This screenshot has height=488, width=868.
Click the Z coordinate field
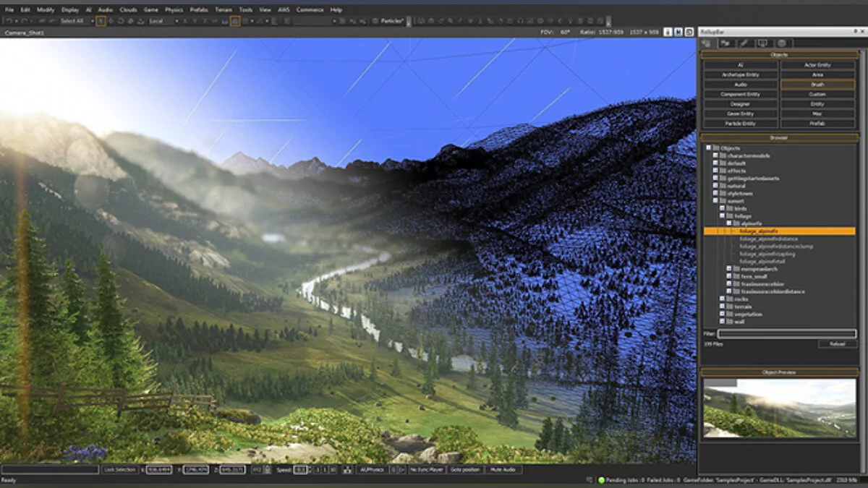pos(232,470)
